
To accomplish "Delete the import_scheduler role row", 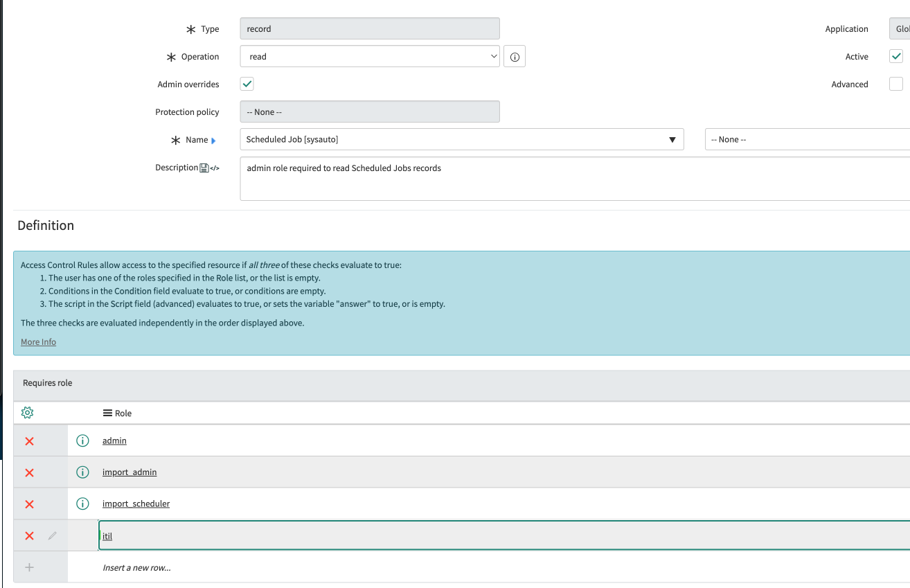I will [29, 504].
